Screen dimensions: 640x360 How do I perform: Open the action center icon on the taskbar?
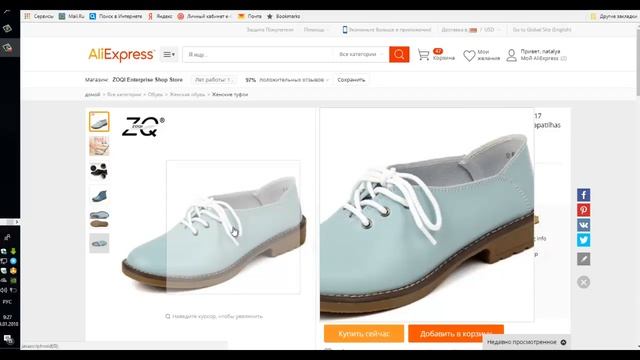(x=8, y=338)
